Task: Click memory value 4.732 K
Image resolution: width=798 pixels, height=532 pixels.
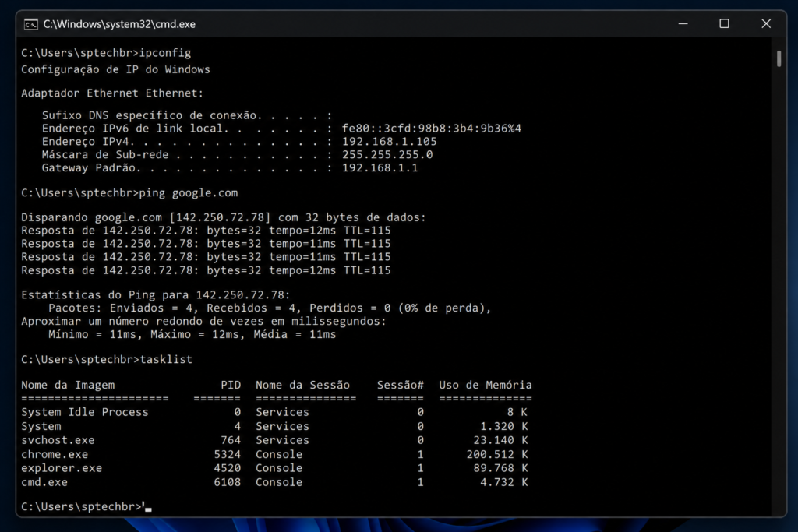Action: pos(504,482)
